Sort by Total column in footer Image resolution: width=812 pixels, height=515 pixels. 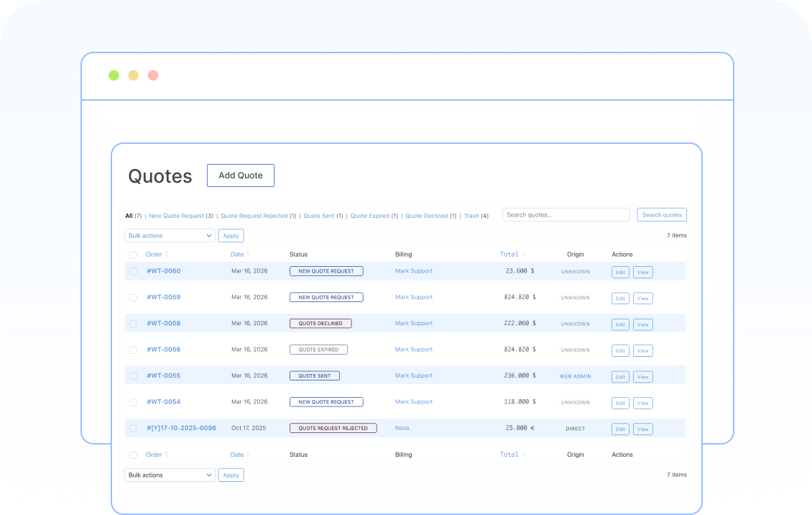[512, 455]
